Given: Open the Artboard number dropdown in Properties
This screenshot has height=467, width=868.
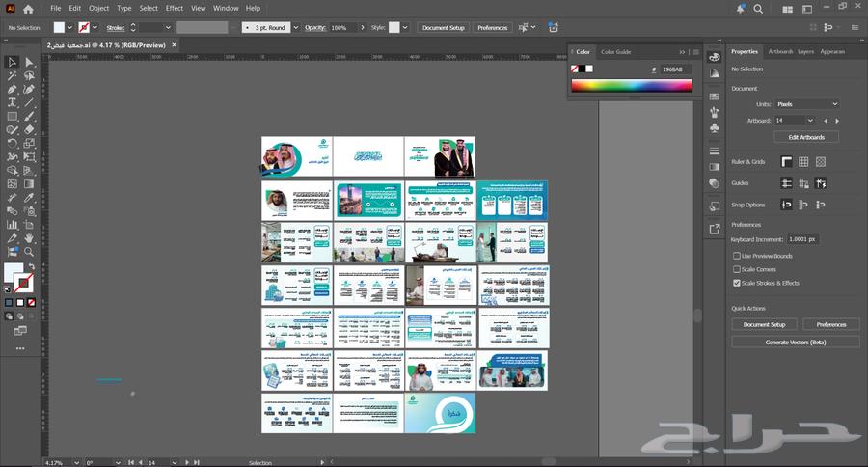Looking at the screenshot, I should (810, 121).
